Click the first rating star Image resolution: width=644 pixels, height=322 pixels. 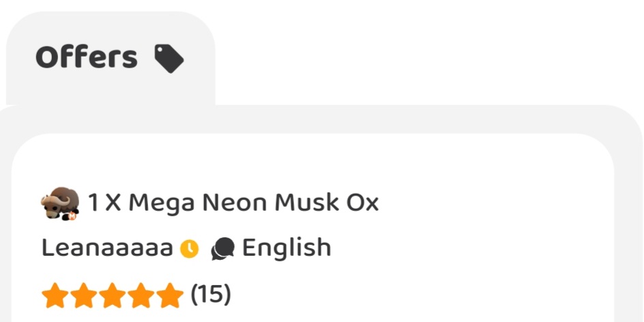55,297
